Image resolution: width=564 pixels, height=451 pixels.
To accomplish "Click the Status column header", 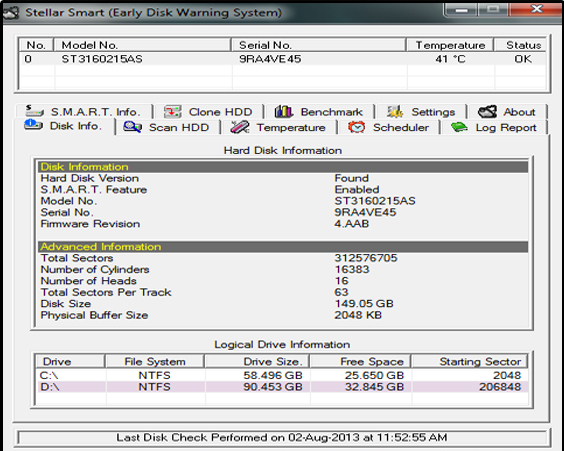I will [x=521, y=45].
